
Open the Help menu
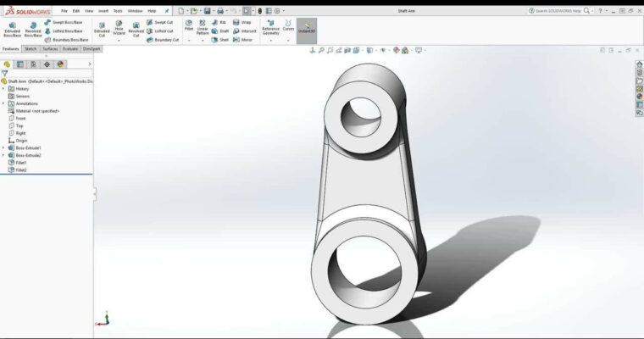pyautogui.click(x=152, y=11)
